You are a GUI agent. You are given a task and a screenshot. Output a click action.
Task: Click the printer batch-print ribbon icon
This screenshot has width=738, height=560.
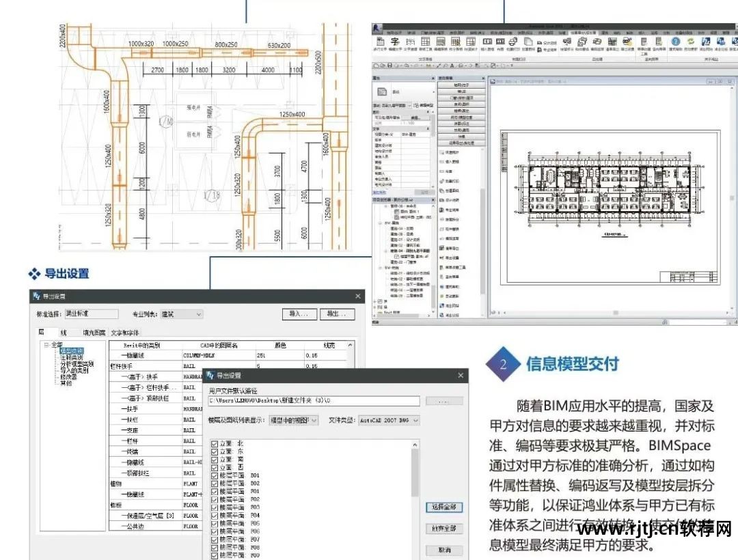tap(513, 42)
